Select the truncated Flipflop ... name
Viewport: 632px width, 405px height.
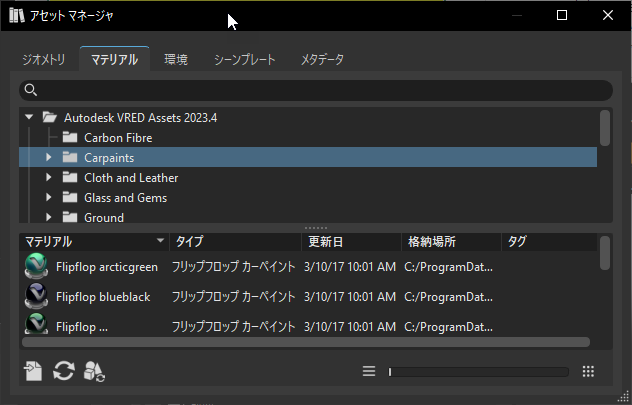coord(81,327)
